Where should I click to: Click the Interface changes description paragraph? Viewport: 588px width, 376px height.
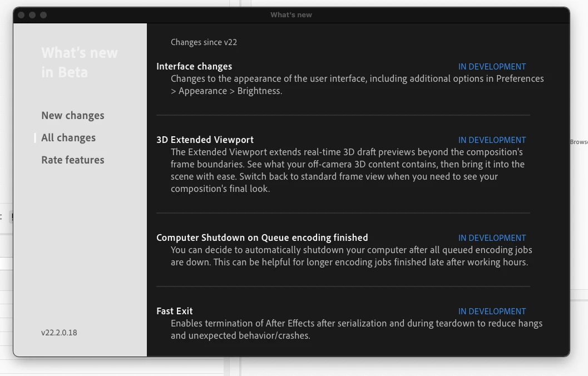pos(357,85)
